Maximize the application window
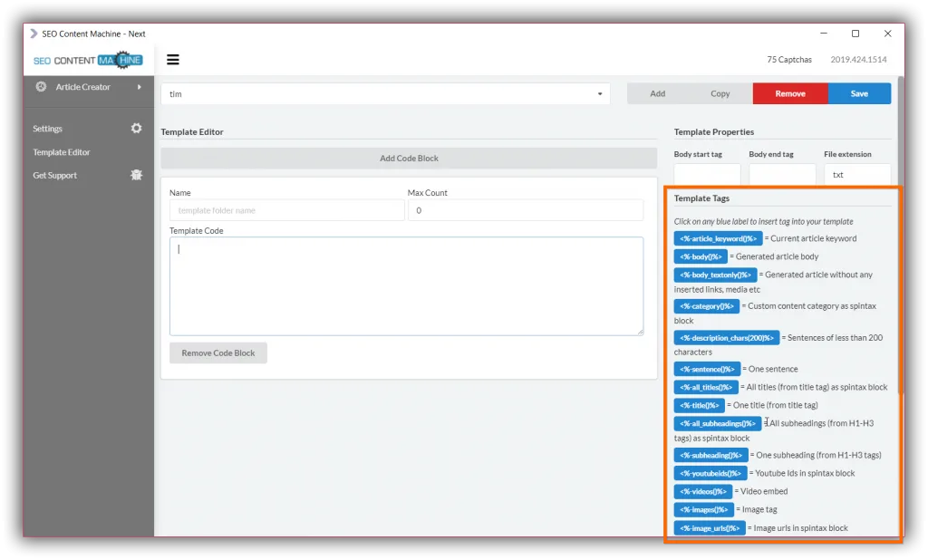The image size is (928, 560). 855,34
